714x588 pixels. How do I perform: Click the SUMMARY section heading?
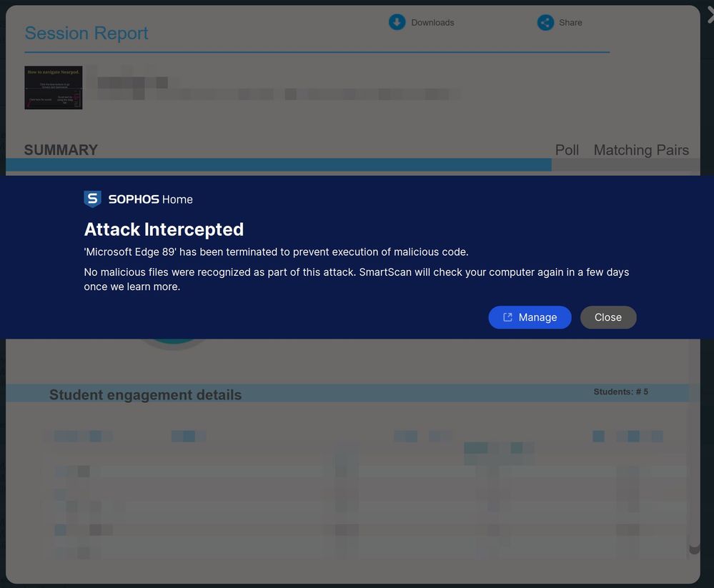pyautogui.click(x=61, y=149)
